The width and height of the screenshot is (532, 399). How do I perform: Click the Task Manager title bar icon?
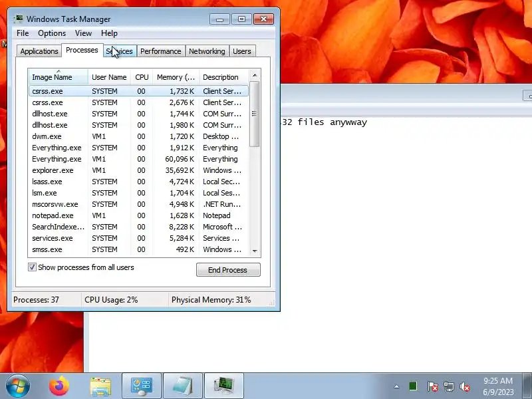click(x=19, y=19)
